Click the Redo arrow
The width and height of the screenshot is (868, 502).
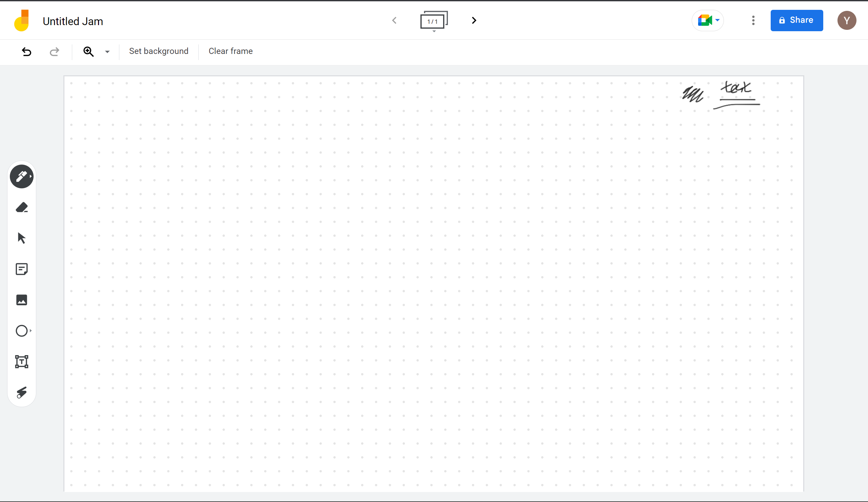pyautogui.click(x=55, y=51)
